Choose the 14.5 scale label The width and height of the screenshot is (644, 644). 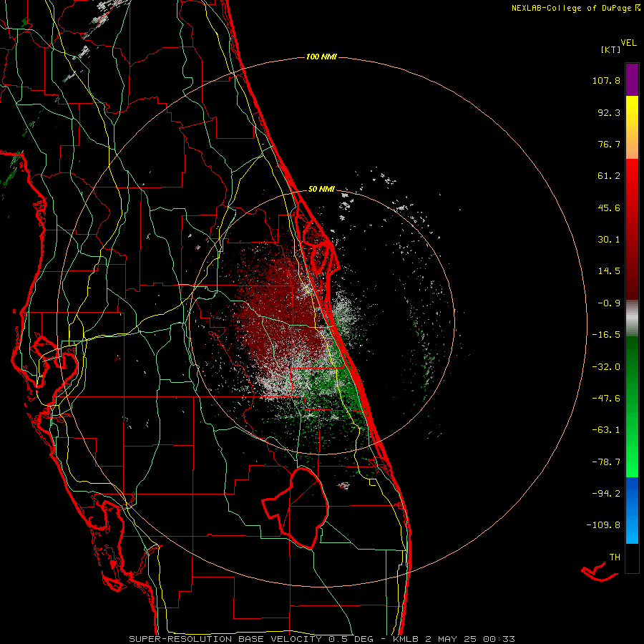coord(609,271)
